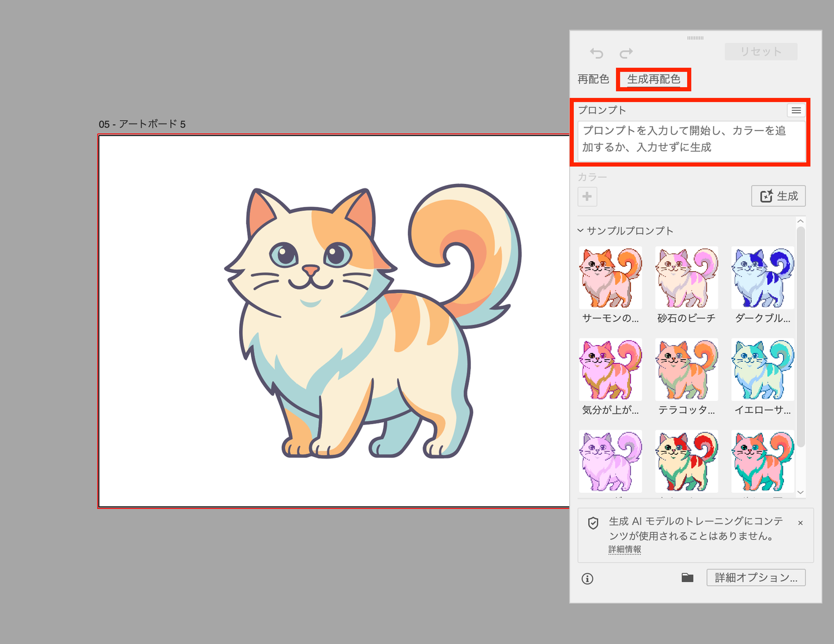The width and height of the screenshot is (834, 644).
Task: Select the イエローサ... sample thumbnail
Action: (x=763, y=370)
